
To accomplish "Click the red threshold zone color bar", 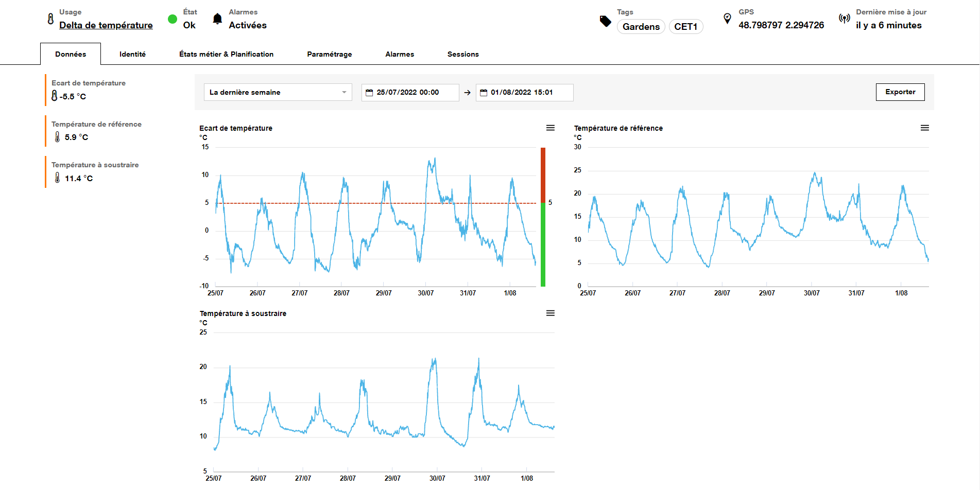I will 543,175.
